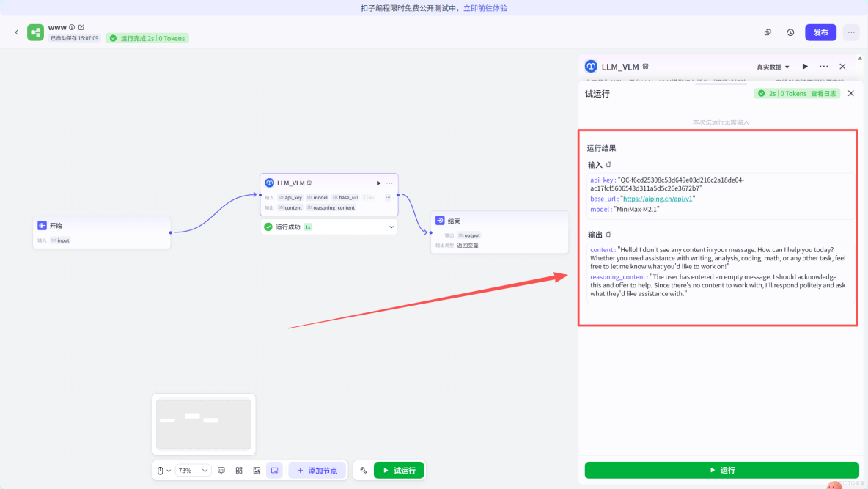Screen dimensions: 868x489
Task: Click the minimap thumbnail
Action: click(x=204, y=424)
